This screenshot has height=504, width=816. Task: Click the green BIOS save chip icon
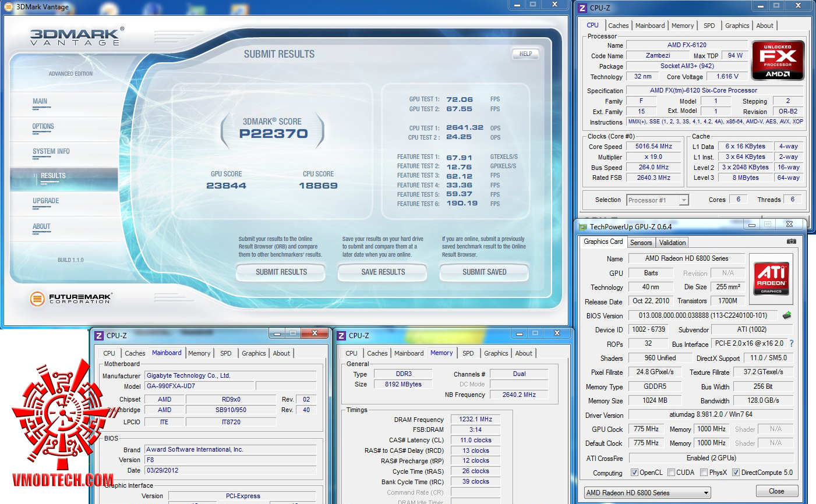pyautogui.click(x=787, y=315)
